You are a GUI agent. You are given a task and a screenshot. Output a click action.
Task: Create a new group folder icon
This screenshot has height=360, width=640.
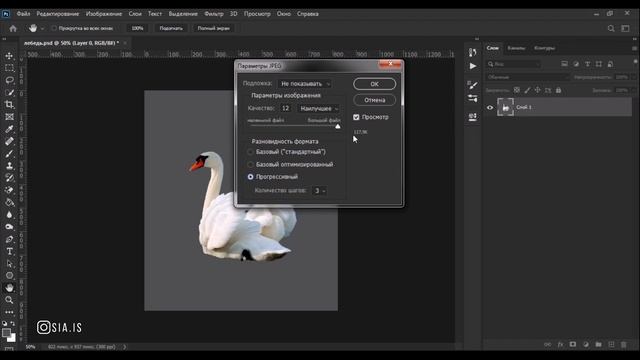coord(598,344)
